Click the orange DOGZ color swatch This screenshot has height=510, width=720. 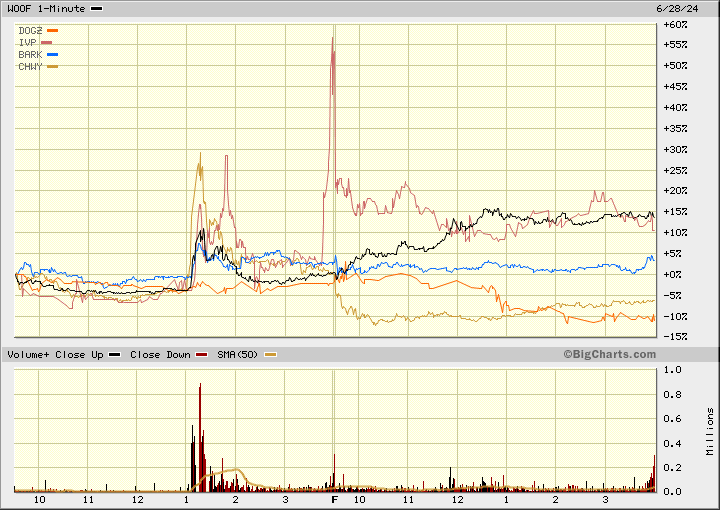point(52,31)
